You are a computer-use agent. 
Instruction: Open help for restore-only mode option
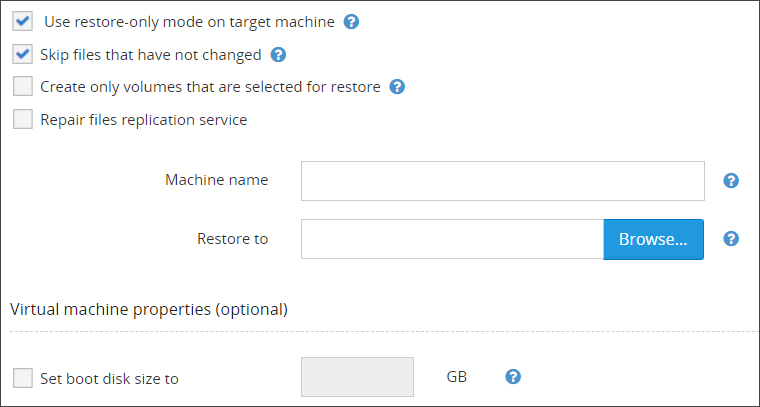pos(351,21)
